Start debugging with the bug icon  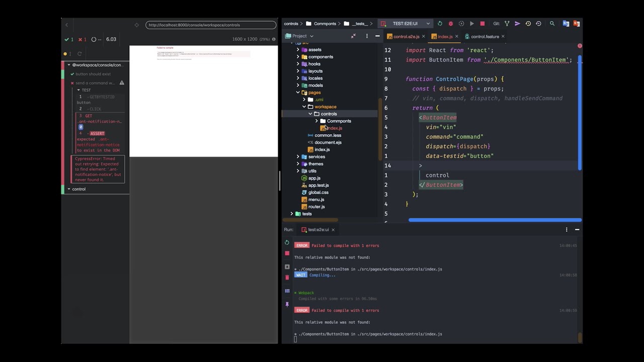[450, 24]
